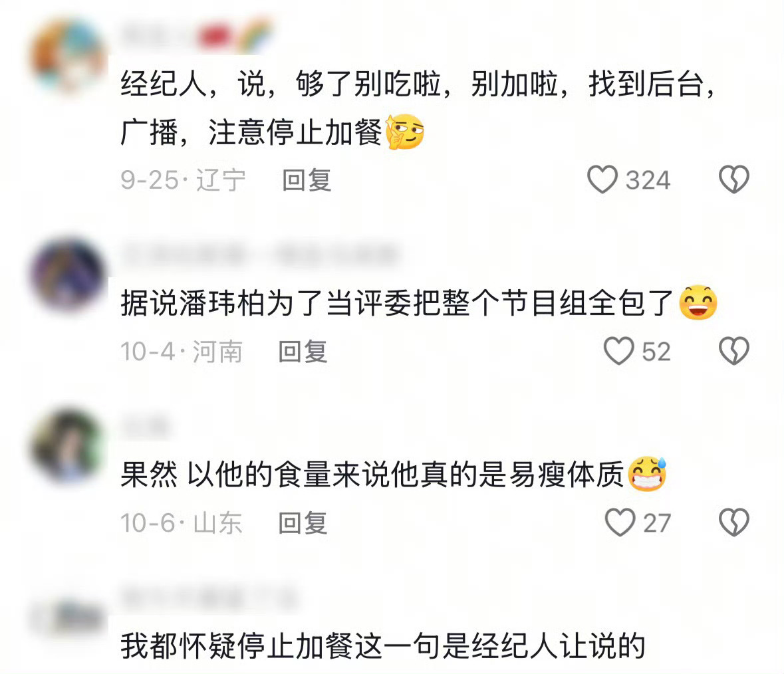Viewport: 784px width, 674px height.
Task: Select the comment 果然 以他的食量来说
Action: coord(394,474)
